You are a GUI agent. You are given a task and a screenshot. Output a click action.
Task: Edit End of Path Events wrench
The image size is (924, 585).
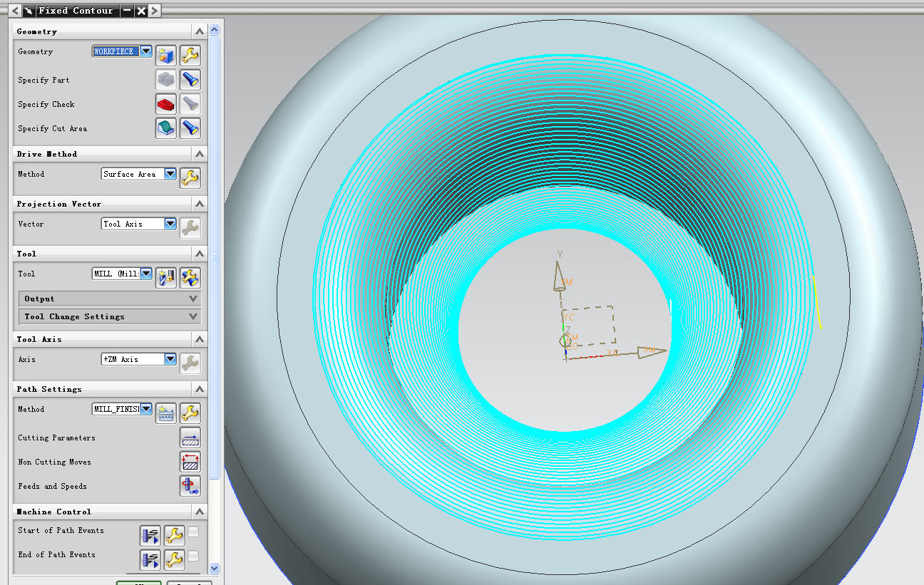point(175,559)
